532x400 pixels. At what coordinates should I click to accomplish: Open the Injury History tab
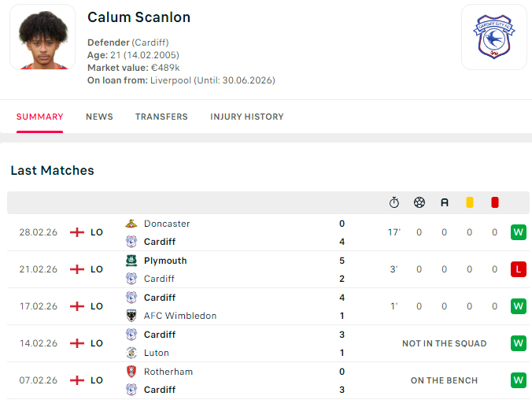click(x=247, y=117)
